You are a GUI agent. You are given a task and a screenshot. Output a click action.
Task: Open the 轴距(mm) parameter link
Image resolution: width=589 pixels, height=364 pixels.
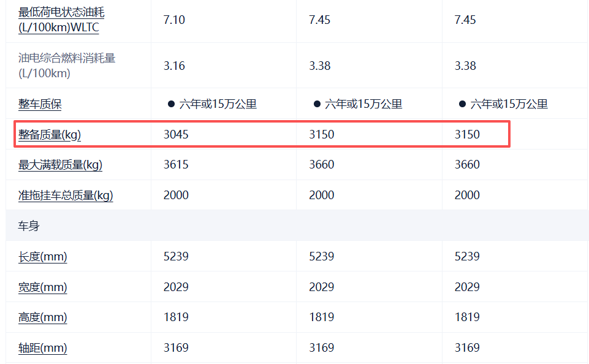coord(42,348)
